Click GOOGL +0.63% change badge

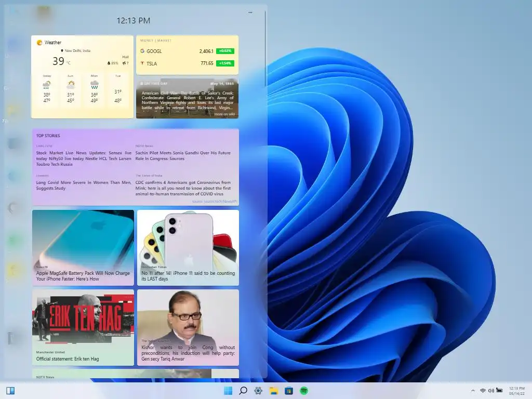pyautogui.click(x=225, y=51)
